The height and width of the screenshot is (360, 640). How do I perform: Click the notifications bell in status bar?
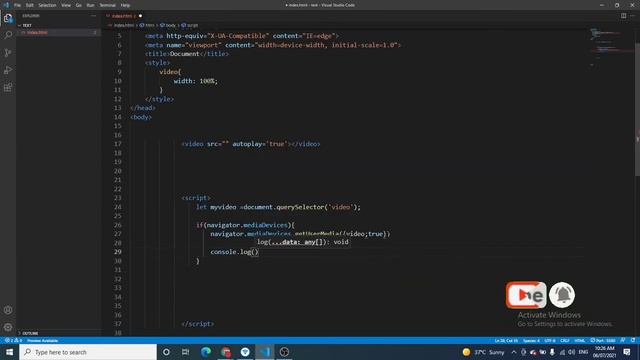point(633,340)
